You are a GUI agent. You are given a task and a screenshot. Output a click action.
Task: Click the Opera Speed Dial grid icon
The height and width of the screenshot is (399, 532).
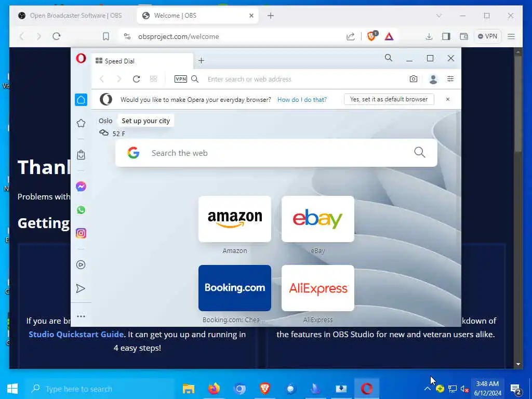[x=153, y=79]
